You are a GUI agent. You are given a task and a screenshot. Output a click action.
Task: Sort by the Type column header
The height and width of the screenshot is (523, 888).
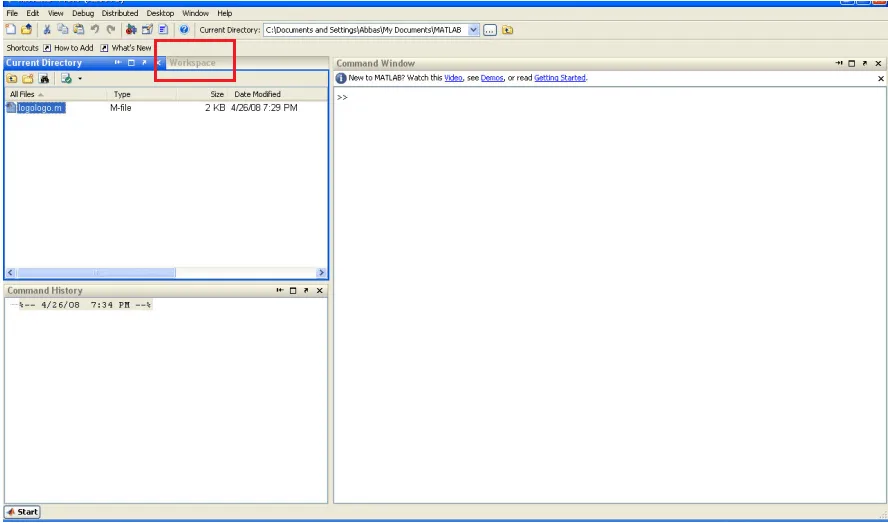(x=141, y=94)
